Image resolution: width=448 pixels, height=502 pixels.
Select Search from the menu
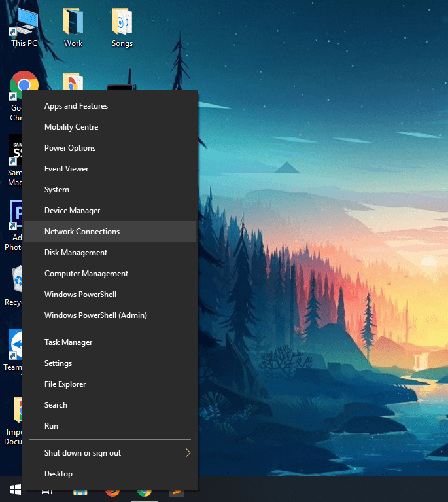(x=110, y=405)
